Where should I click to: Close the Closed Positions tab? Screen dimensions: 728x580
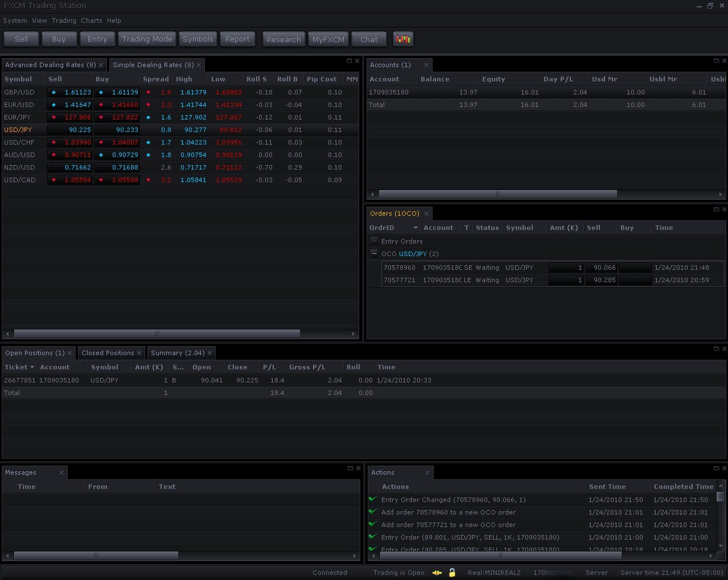click(x=139, y=353)
